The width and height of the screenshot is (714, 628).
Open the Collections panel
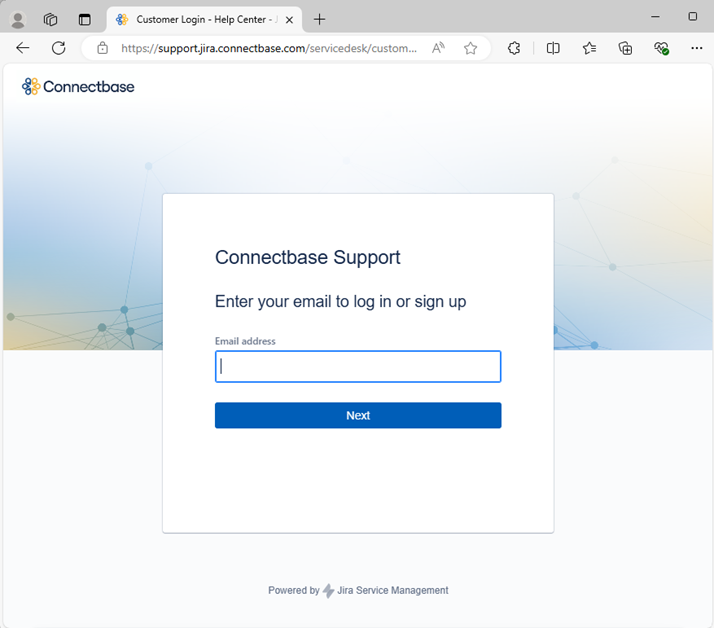click(x=625, y=48)
